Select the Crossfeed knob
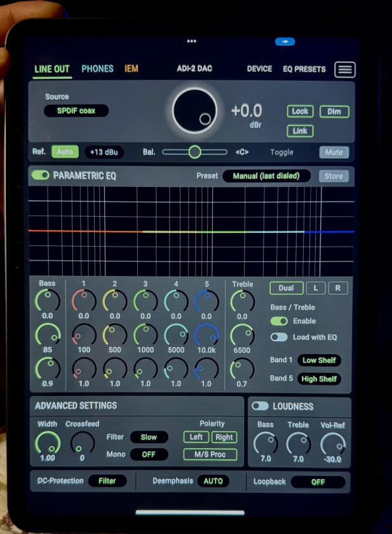Screen dimensions: 392x534 coord(82,442)
